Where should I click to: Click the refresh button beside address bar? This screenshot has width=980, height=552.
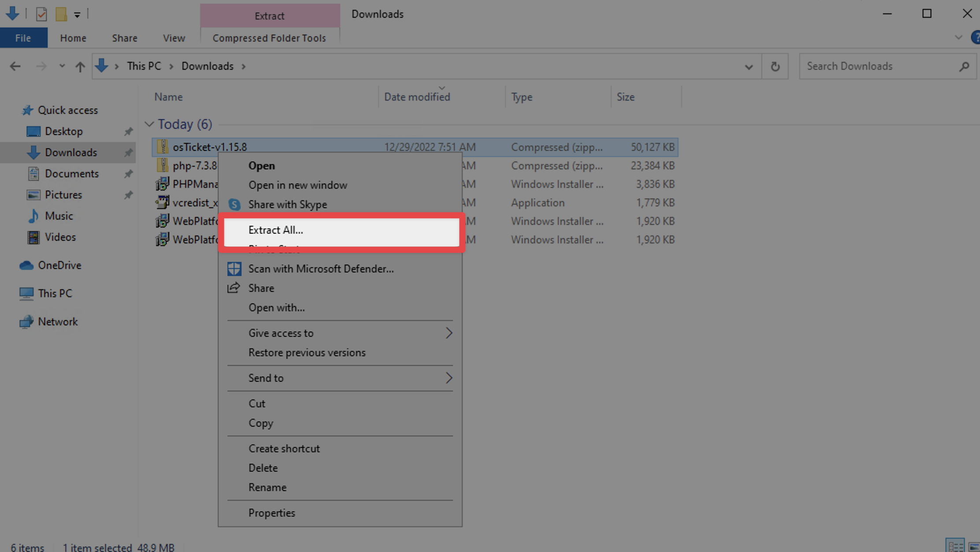775,67
